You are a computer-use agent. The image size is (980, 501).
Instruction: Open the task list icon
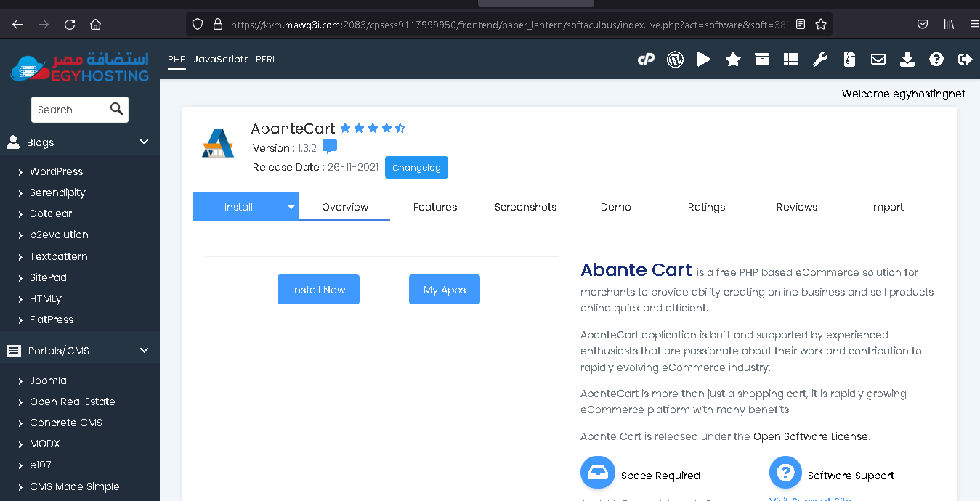pos(791,60)
